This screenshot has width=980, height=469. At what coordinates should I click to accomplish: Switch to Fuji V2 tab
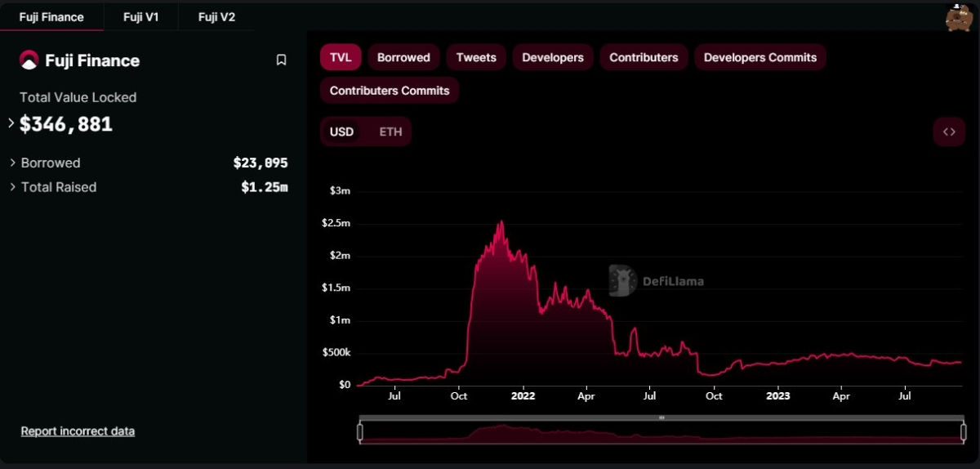point(216,16)
